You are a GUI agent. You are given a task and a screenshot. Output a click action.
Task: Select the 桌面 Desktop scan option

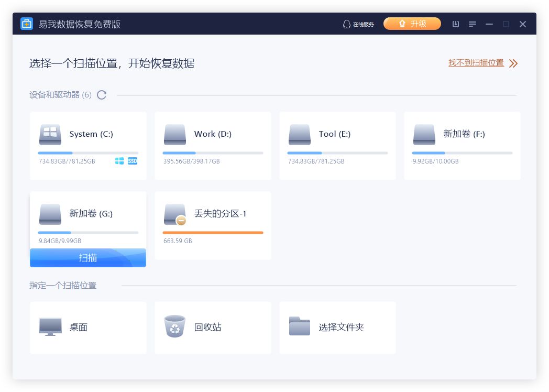point(88,326)
